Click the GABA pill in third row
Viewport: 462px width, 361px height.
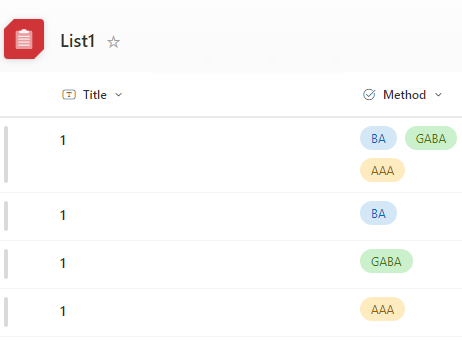coord(386,261)
